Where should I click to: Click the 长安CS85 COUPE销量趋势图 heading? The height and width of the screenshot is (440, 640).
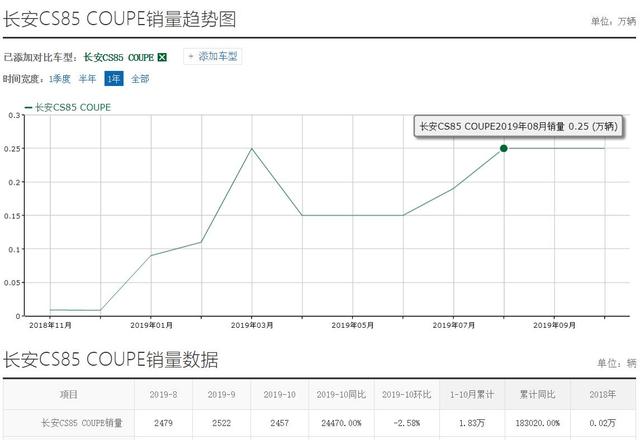(120, 19)
